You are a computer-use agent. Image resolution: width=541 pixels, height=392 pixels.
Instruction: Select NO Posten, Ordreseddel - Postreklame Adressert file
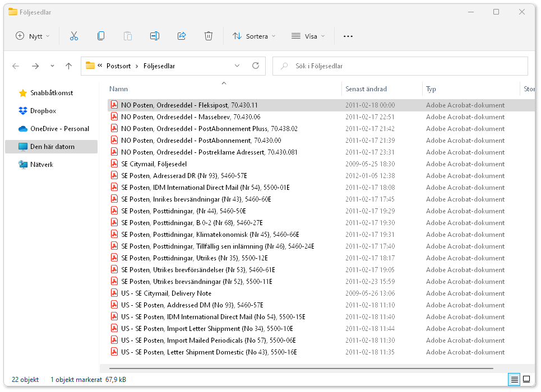[x=321, y=152]
